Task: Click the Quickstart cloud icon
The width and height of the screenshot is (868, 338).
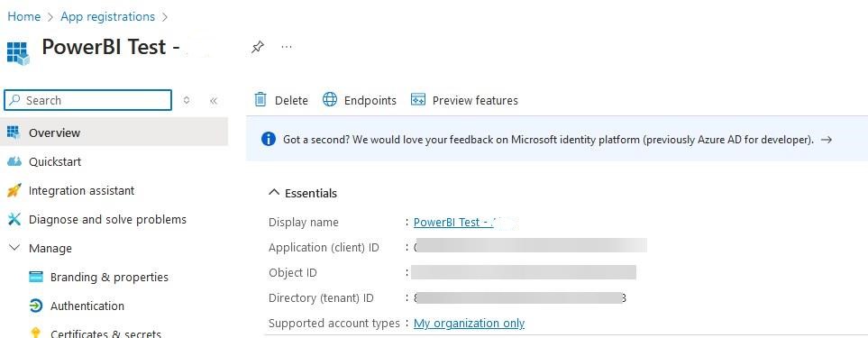Action: (x=14, y=161)
